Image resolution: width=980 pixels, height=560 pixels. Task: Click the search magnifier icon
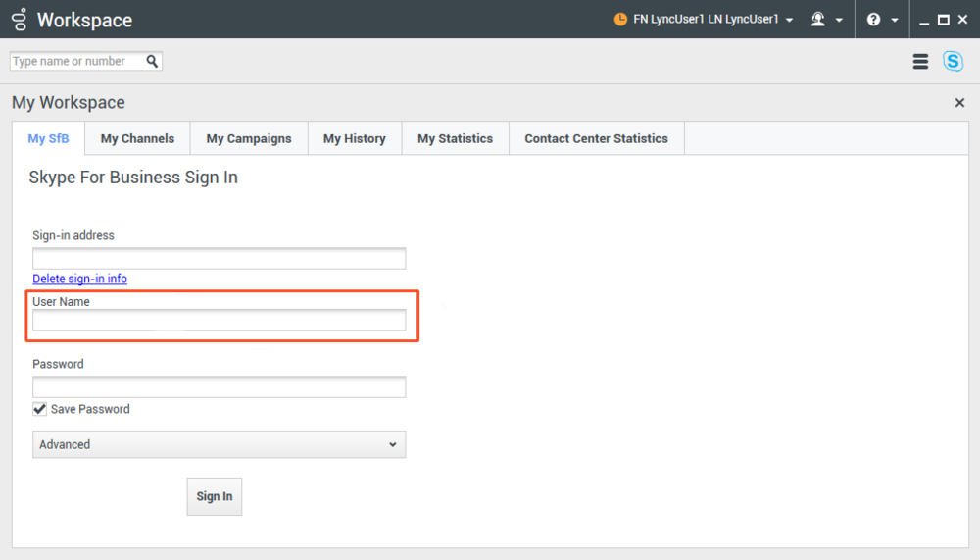pyautogui.click(x=152, y=61)
